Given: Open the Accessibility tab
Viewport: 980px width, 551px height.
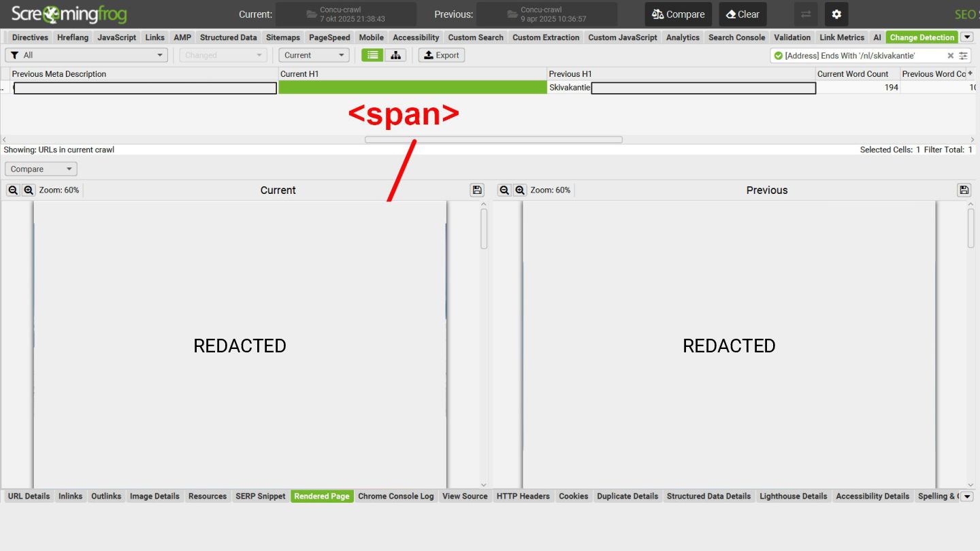Looking at the screenshot, I should tap(416, 37).
